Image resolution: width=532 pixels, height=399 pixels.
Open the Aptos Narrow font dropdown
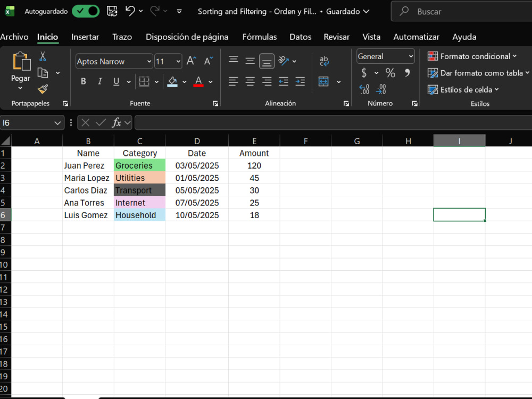(x=149, y=61)
